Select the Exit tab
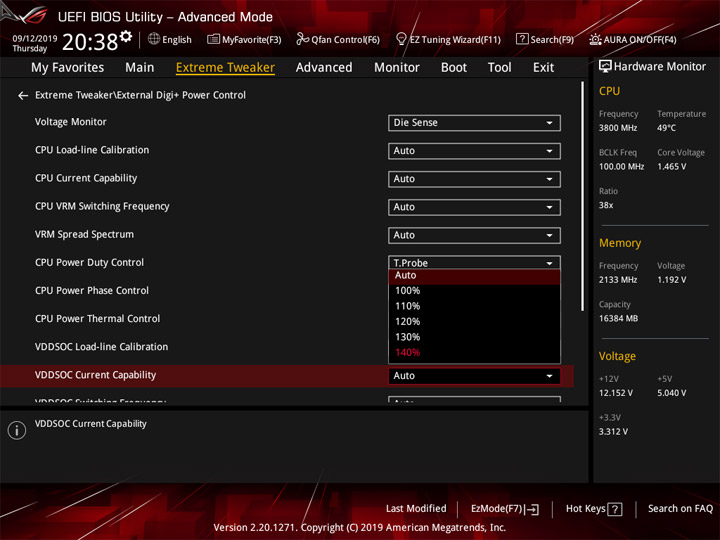The image size is (720, 540). [543, 68]
